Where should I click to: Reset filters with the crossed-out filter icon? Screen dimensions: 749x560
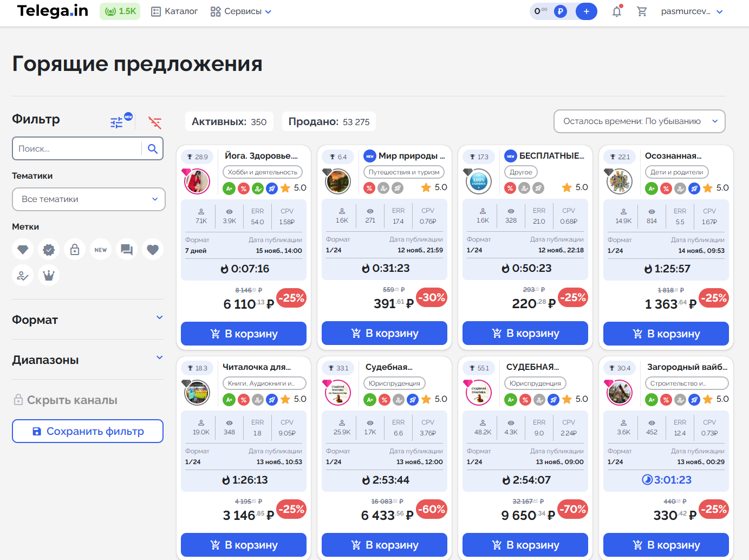click(x=155, y=123)
